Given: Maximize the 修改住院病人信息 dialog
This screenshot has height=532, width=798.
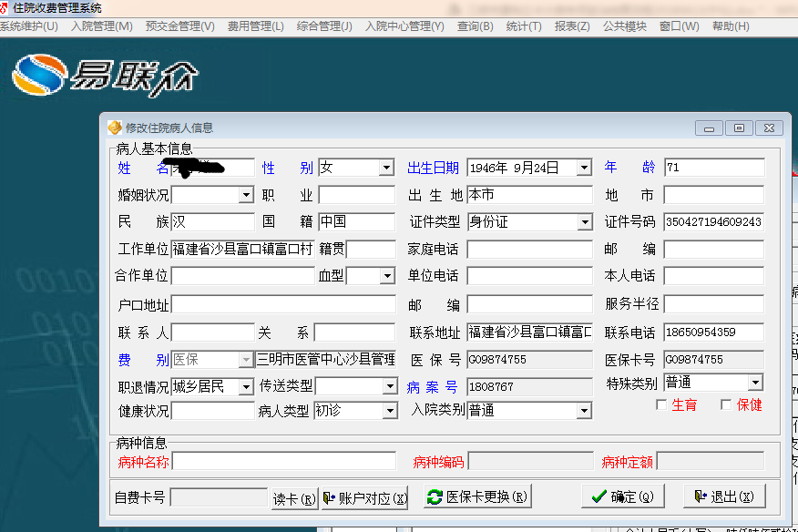Looking at the screenshot, I should [x=739, y=128].
